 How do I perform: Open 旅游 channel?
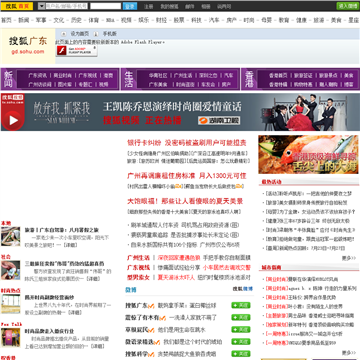318,20
